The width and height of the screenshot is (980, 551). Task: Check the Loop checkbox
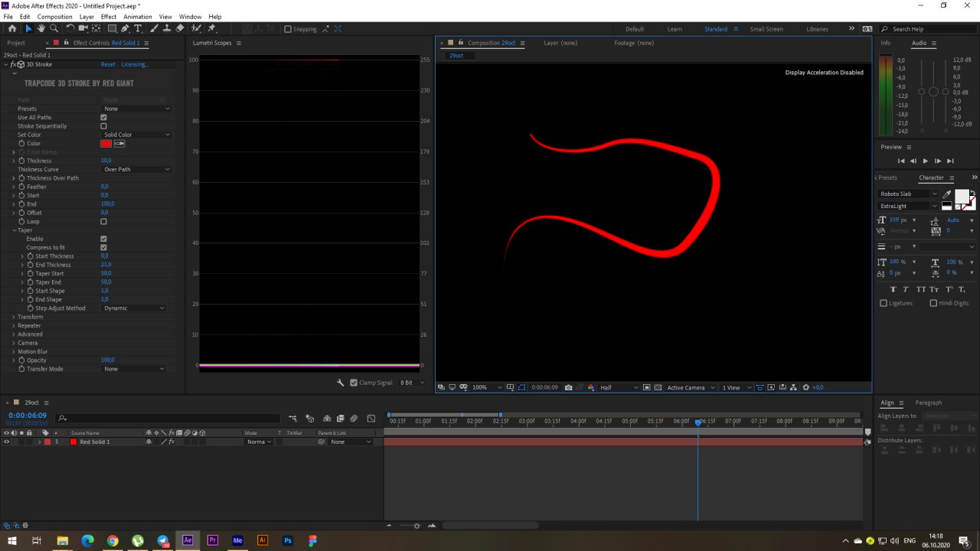pyautogui.click(x=103, y=222)
